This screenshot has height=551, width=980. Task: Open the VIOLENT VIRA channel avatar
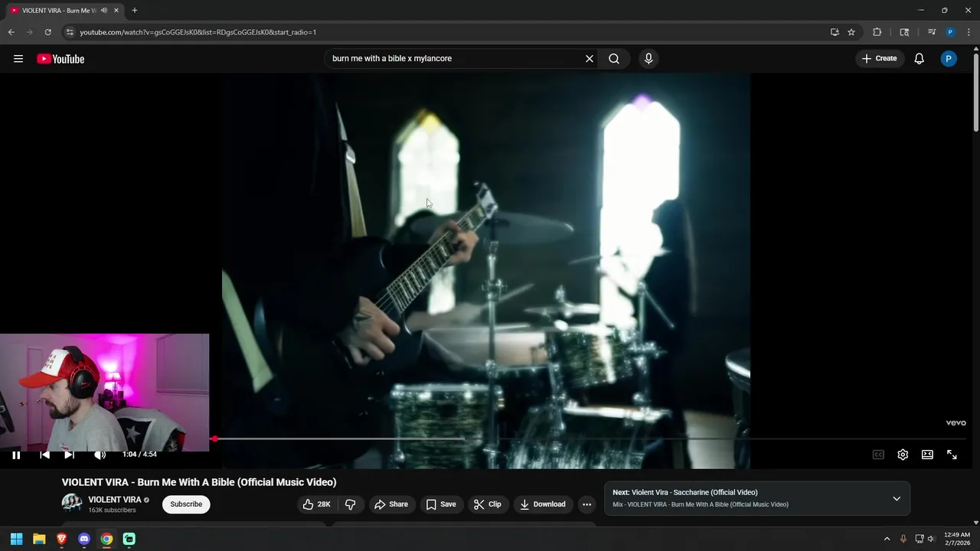[x=72, y=503]
